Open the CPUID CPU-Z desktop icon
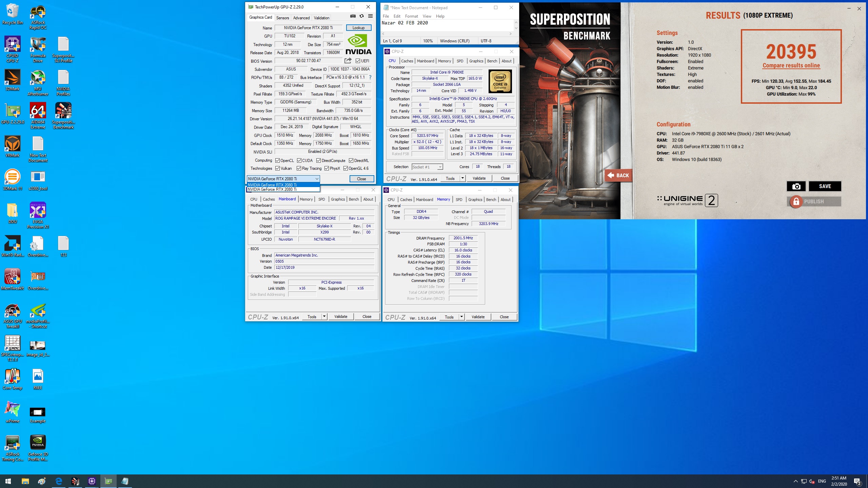 pyautogui.click(x=13, y=49)
